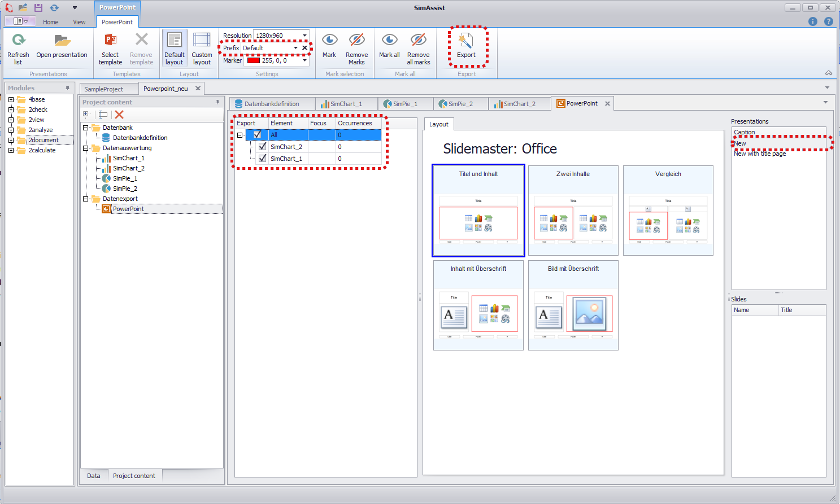Click the Export button
This screenshot has width=840, height=504.
pyautogui.click(x=466, y=47)
